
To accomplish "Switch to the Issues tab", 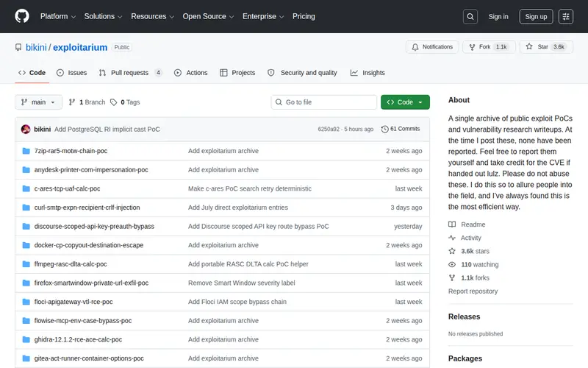I will tap(71, 73).
